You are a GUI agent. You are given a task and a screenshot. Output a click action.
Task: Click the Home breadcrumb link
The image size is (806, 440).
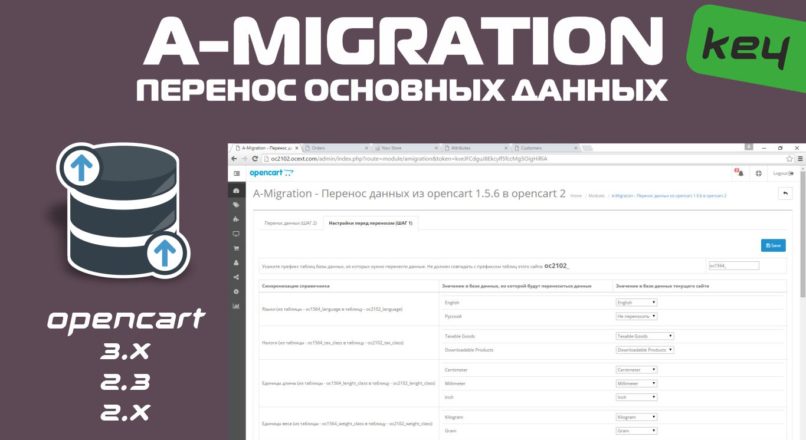(x=576, y=196)
